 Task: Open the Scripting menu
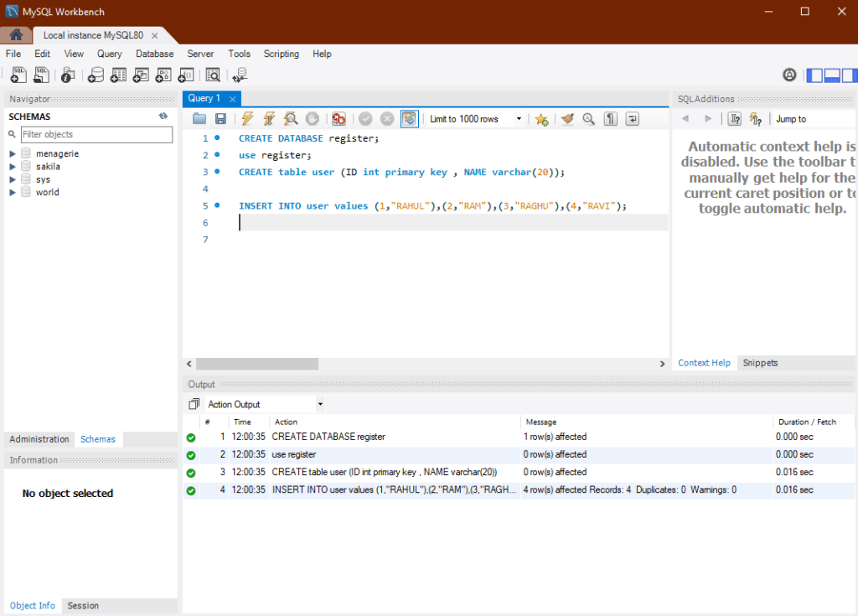pyautogui.click(x=281, y=54)
